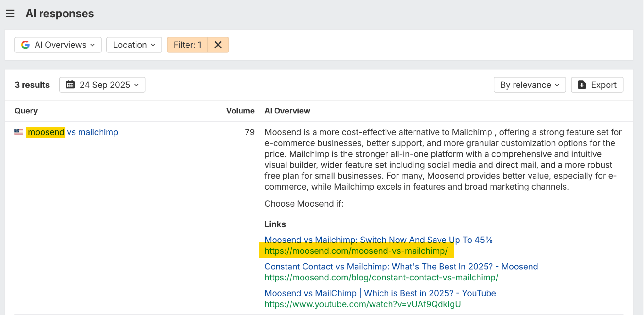Viewport: 644px width, 315px height.
Task: Sort by the Volume column header
Action: tap(240, 111)
